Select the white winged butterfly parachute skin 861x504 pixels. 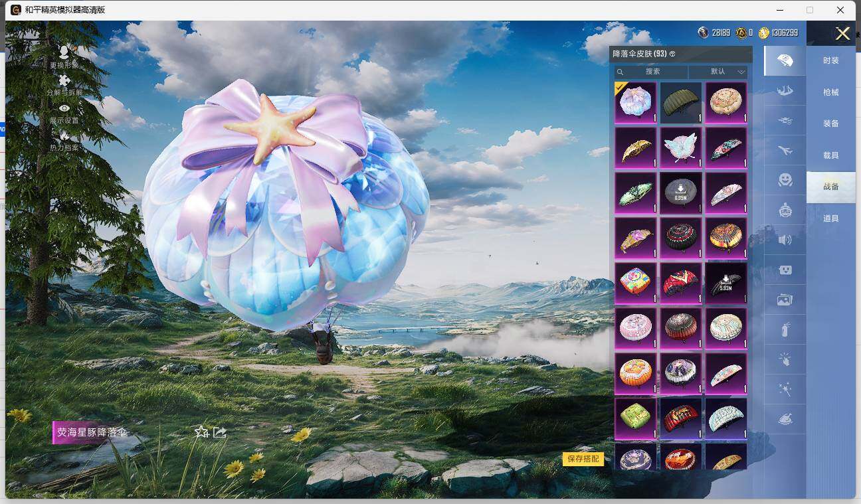[681, 148]
